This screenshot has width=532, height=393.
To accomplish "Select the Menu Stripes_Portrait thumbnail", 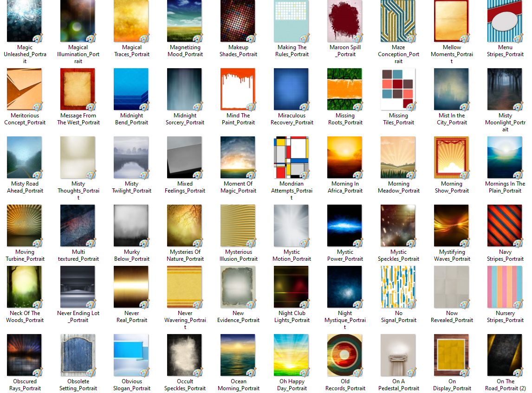I will [x=505, y=21].
